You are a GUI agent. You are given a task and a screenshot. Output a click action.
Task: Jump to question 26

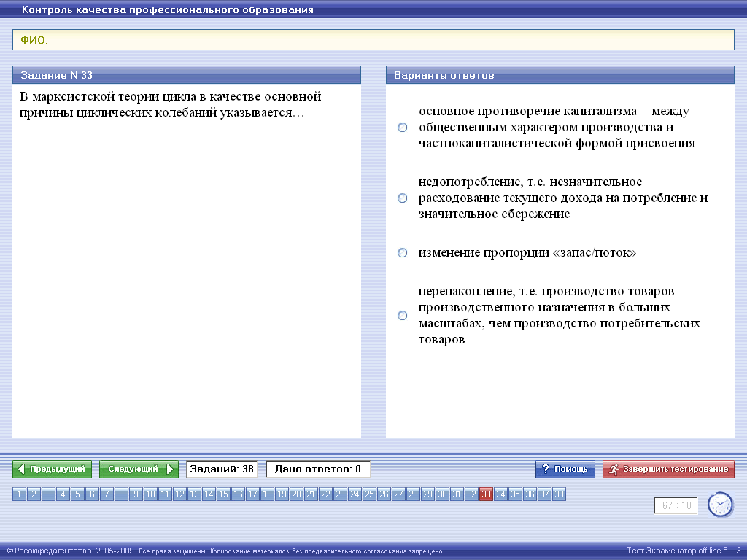click(384, 494)
